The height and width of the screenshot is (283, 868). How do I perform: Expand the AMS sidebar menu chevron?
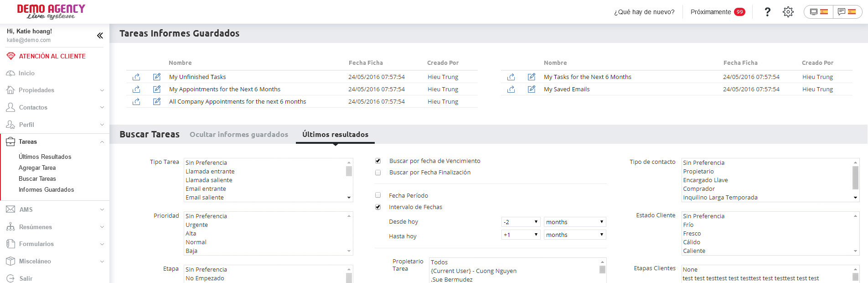click(x=102, y=210)
